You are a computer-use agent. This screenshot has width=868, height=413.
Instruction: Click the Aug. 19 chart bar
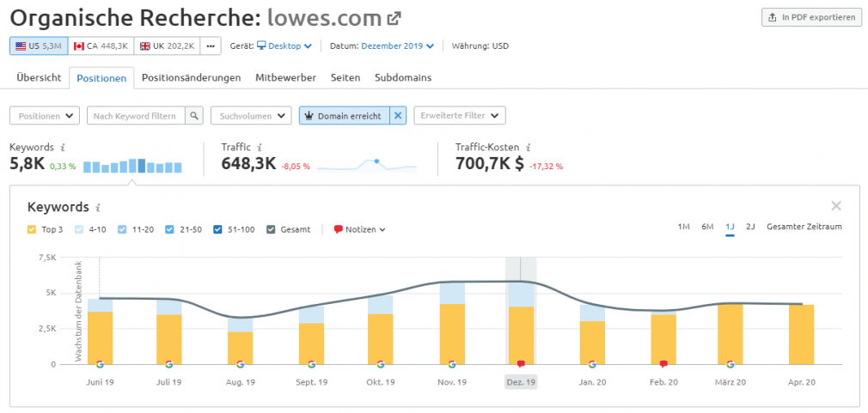pos(241,341)
